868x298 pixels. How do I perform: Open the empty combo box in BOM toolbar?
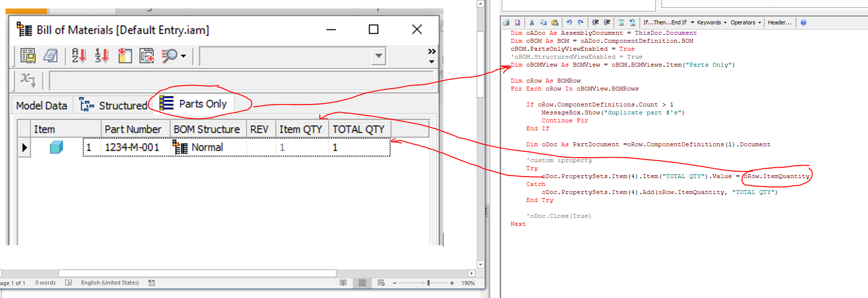[x=293, y=56]
